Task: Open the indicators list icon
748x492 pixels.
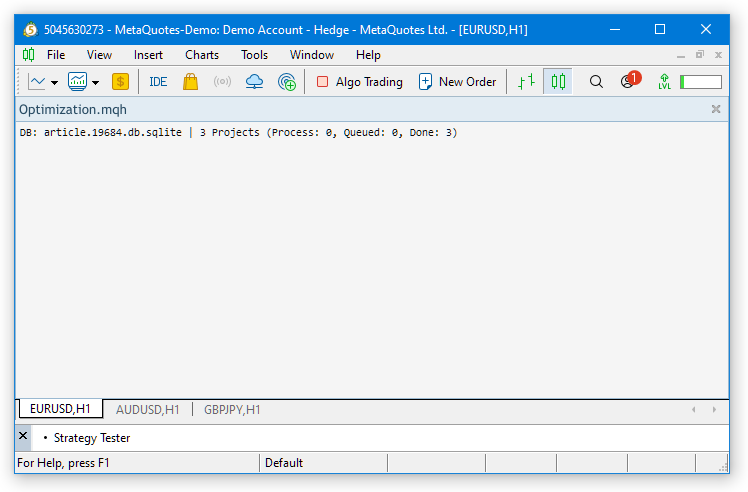Action: [x=77, y=82]
